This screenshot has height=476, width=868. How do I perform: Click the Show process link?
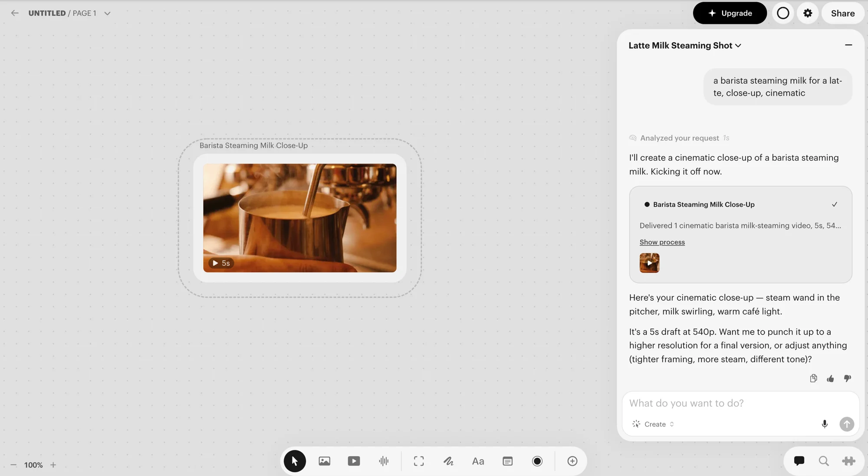[x=662, y=242]
